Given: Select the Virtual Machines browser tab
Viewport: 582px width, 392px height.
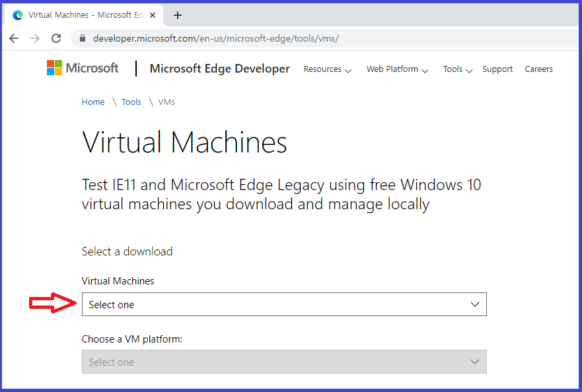Looking at the screenshot, I should tap(83, 15).
